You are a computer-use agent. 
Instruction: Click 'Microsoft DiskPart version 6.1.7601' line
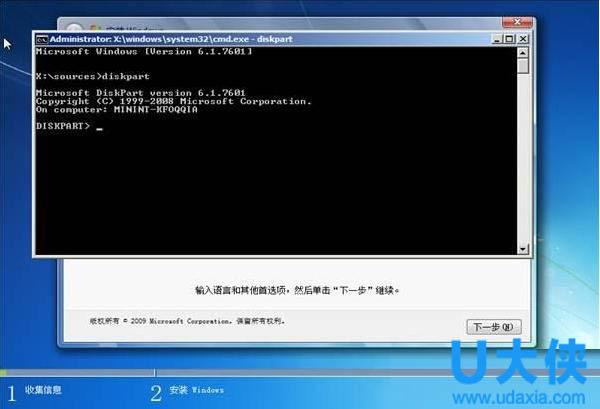coord(140,93)
